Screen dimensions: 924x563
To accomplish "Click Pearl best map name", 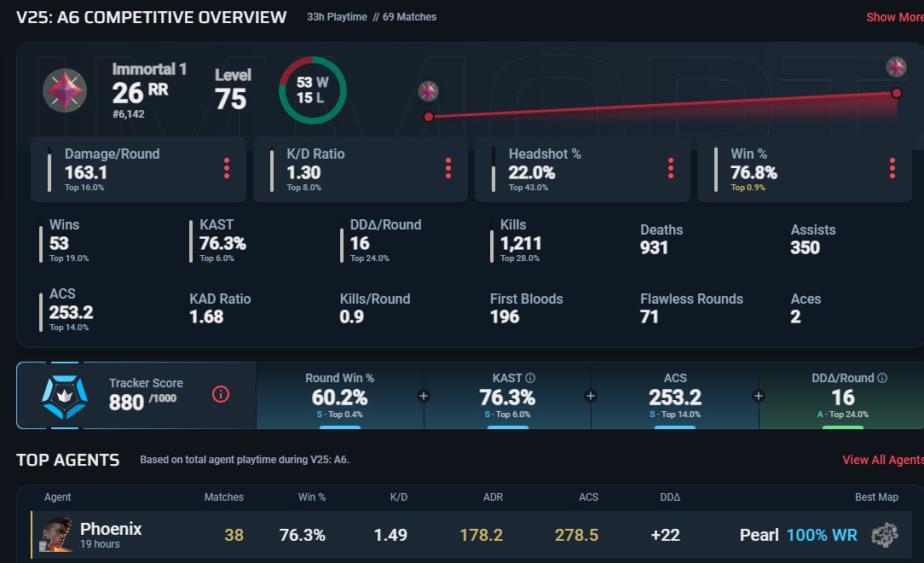I will pos(759,535).
